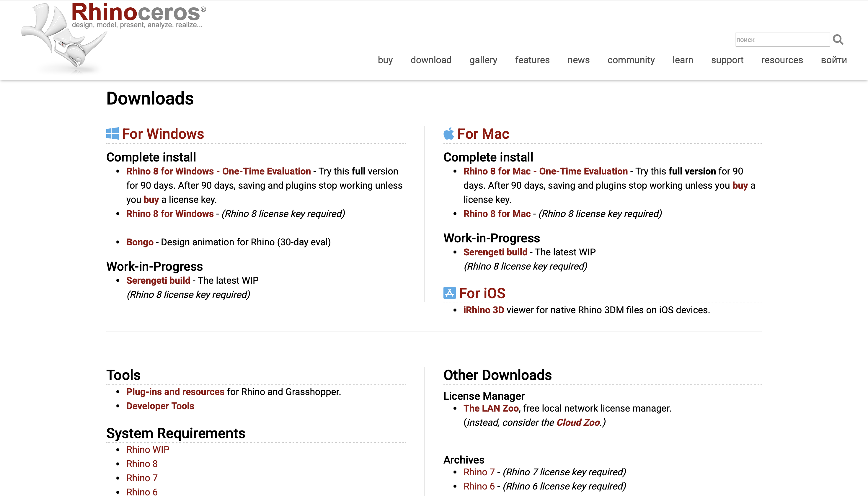The image size is (868, 496).
Task: Go to the gallery navigation item
Action: [x=483, y=60]
